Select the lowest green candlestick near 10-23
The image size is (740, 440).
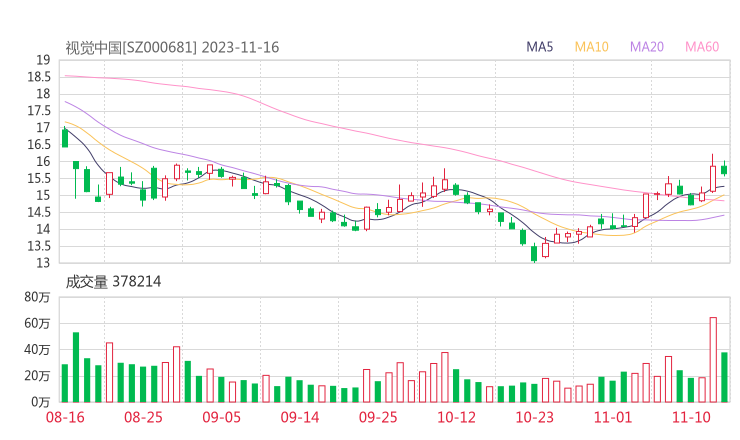(x=534, y=254)
